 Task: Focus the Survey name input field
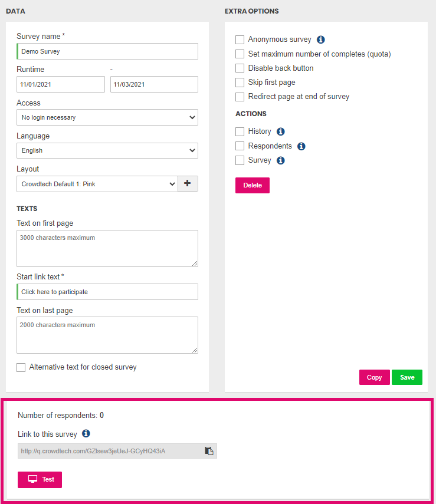tap(107, 51)
